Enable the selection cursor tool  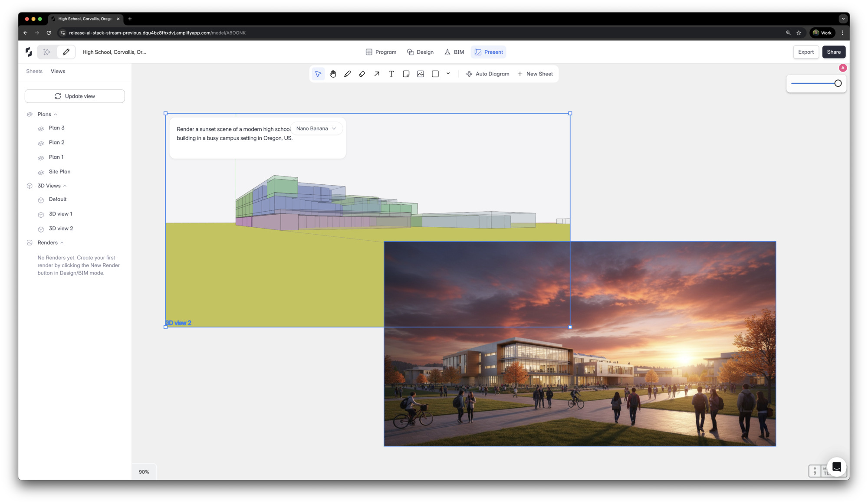318,74
